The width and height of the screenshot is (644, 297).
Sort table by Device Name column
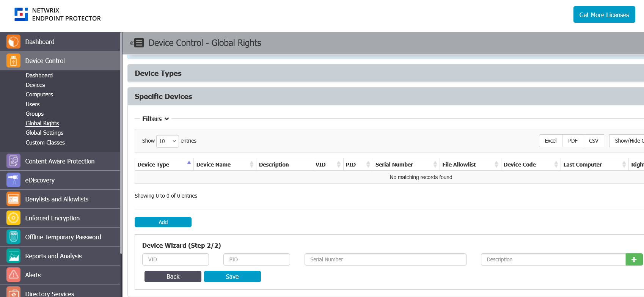coord(225,165)
